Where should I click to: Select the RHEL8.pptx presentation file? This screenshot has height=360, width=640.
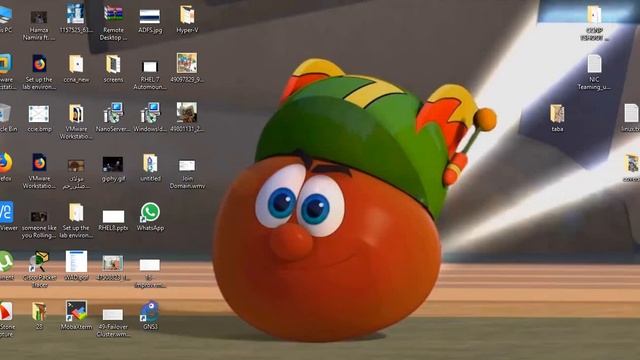click(113, 216)
